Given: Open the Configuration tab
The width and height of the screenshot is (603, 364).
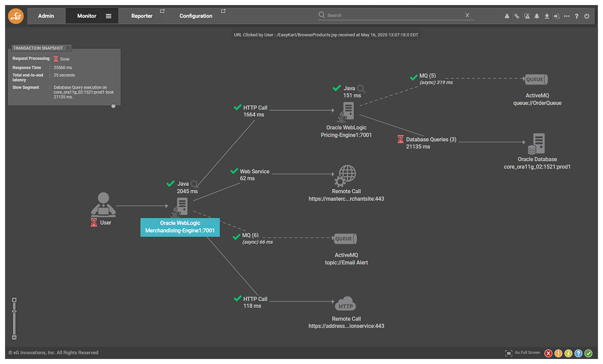Looking at the screenshot, I should (x=196, y=16).
